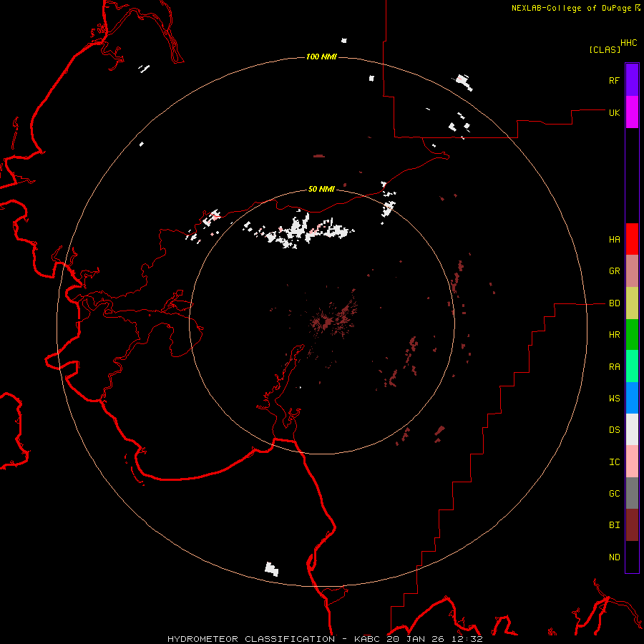Click the HR legend label
The height and width of the screenshot is (644, 644).
(614, 335)
